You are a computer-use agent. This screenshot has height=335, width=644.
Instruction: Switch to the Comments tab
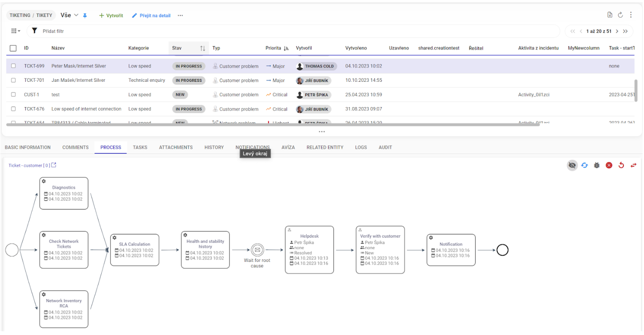(75, 148)
